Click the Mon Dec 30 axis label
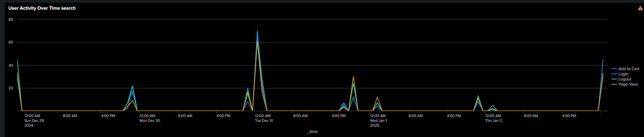This screenshot has height=137, width=644. pyautogui.click(x=150, y=118)
